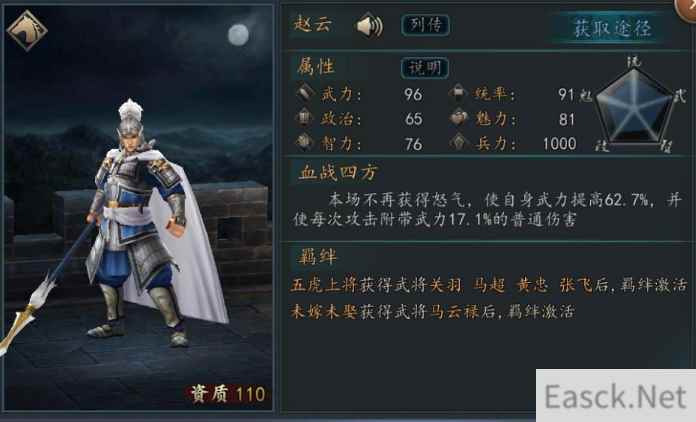
Task: Select the 五虎上将 bond entry
Action: coord(324,285)
